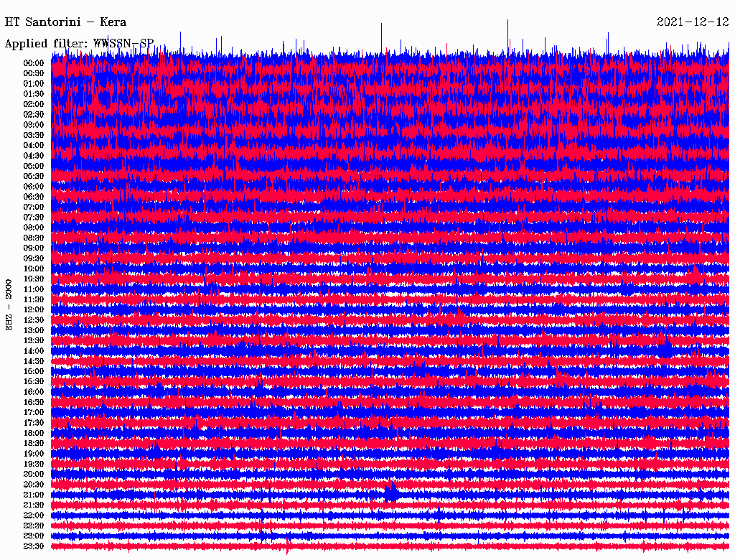735x560 pixels.
Task: Click the 09:30 time label
Action: tap(34, 258)
